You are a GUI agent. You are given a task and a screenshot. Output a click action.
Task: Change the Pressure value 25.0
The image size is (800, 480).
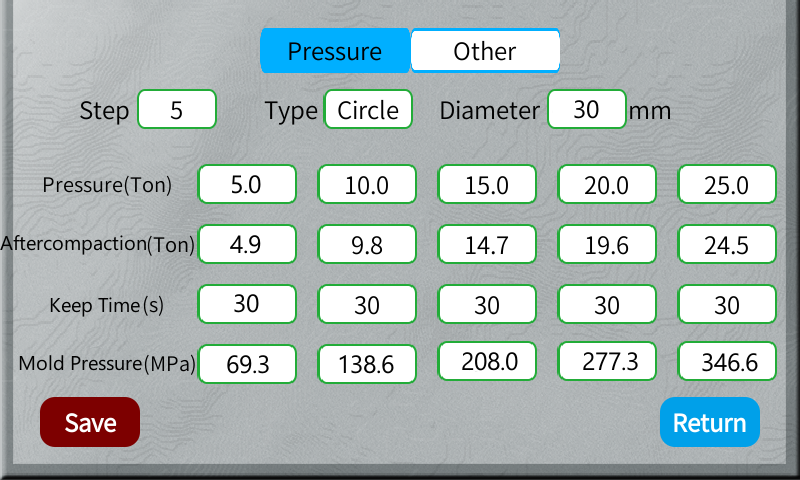[727, 185]
